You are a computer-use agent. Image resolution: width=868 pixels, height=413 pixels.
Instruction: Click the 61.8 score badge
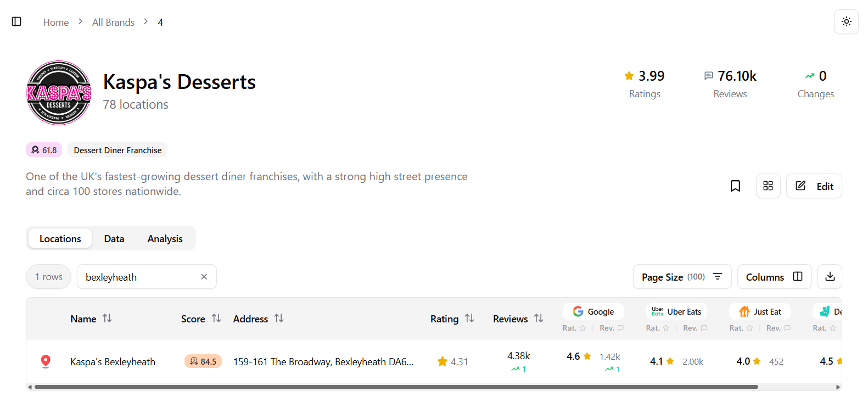pyautogui.click(x=44, y=150)
